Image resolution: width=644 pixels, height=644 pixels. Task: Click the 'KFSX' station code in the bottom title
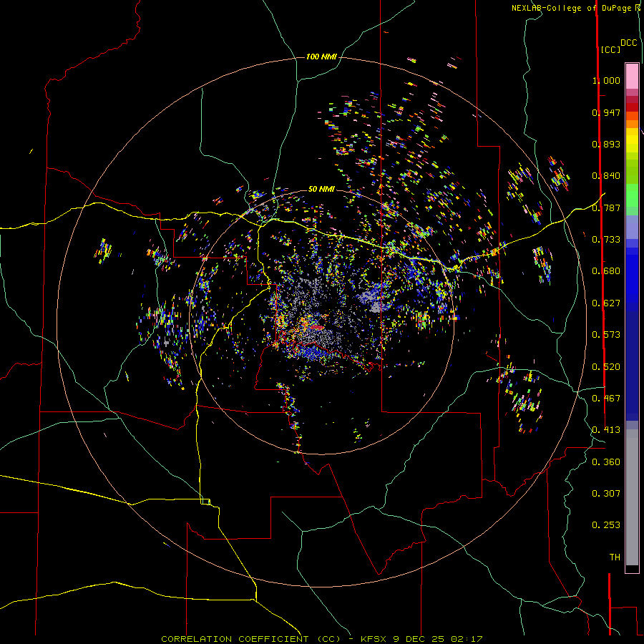point(374,639)
